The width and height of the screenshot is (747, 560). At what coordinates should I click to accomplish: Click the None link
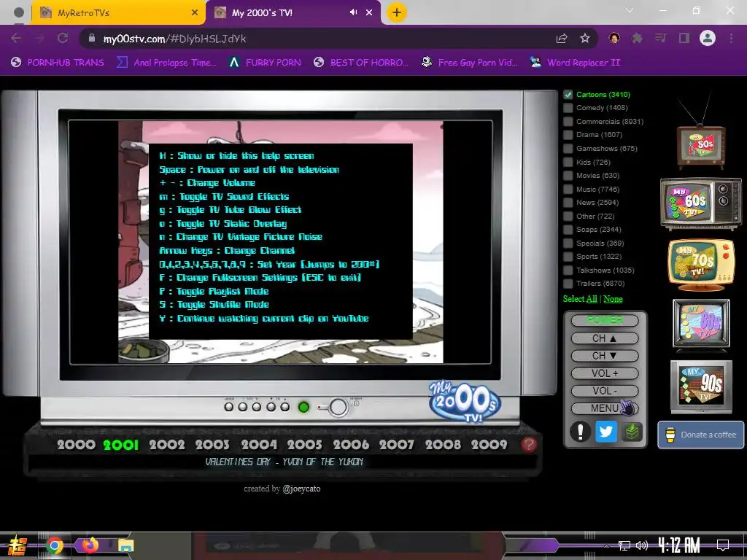(x=613, y=299)
